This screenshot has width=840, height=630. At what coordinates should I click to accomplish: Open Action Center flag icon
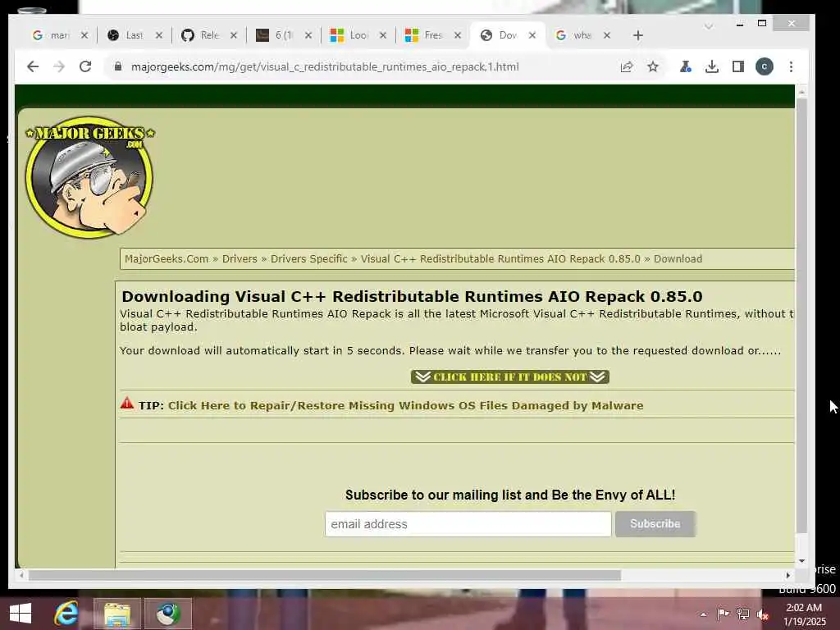coord(723,614)
